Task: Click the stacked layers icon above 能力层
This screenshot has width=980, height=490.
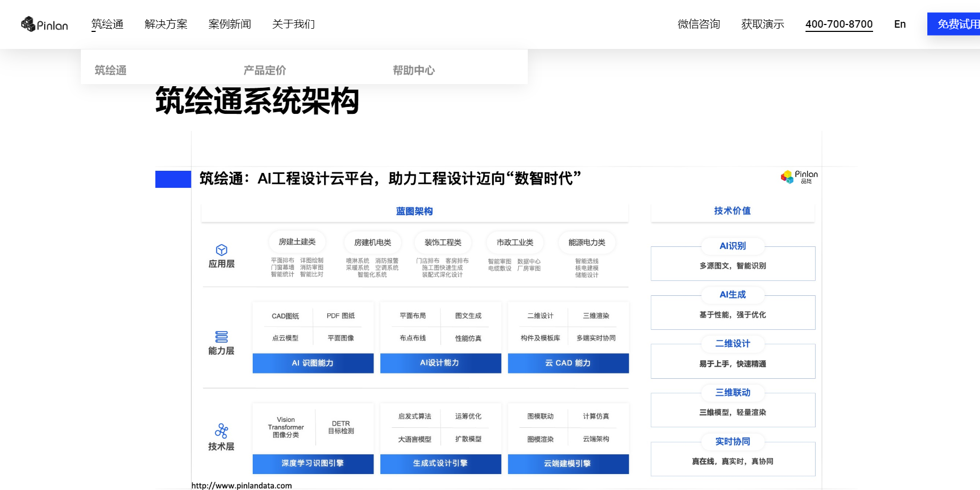Action: point(221,337)
